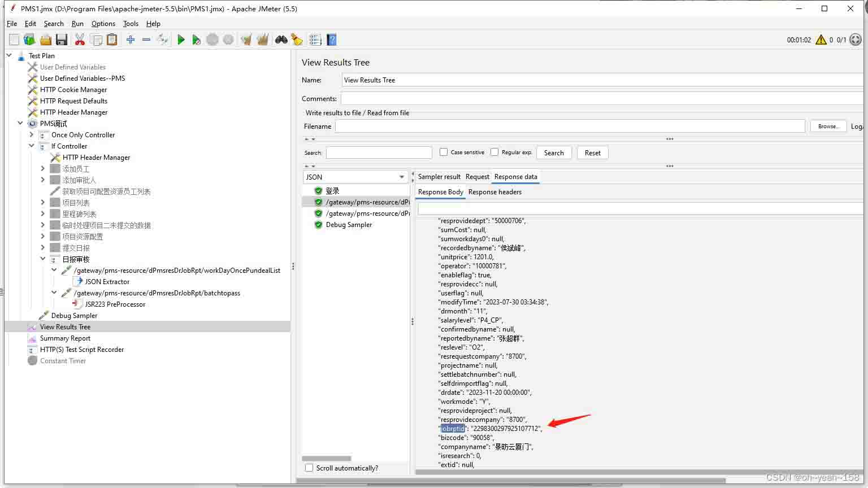Expand the 项目列表 node
Screen dimensions: 868x488
pos(43,202)
